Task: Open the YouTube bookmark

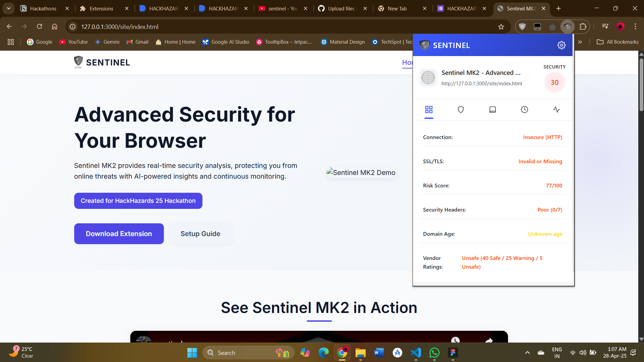Action: coord(74,42)
